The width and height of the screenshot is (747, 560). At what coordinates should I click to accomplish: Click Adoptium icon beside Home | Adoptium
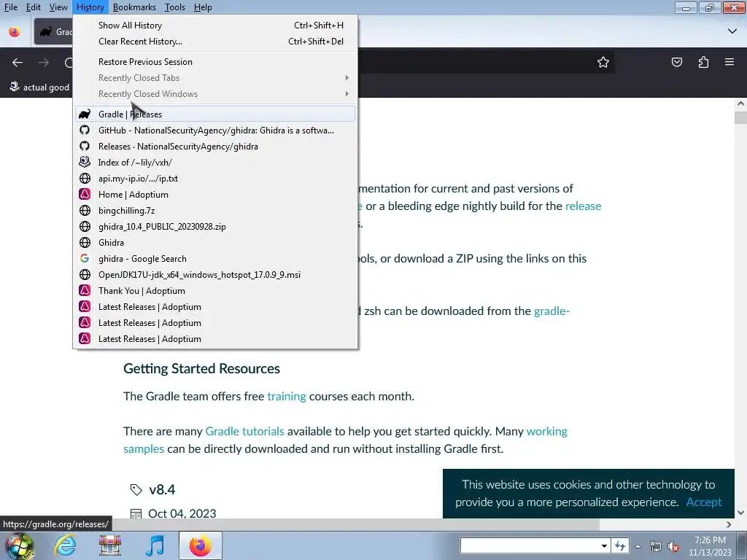click(x=85, y=194)
